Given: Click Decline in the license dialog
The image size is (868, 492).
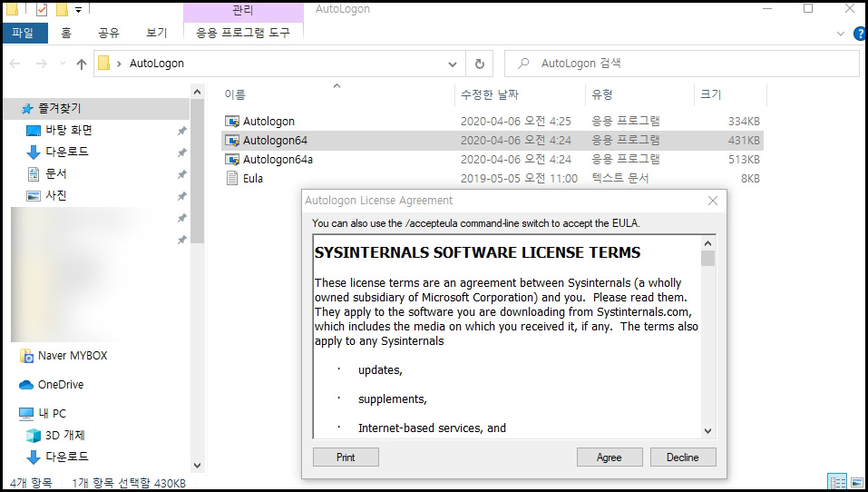Looking at the screenshot, I should pyautogui.click(x=683, y=458).
